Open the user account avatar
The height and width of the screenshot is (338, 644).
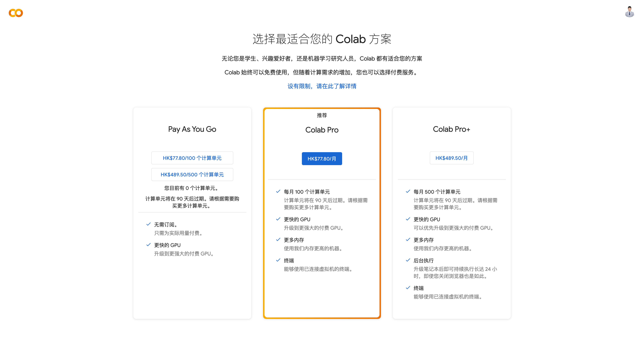coord(629,12)
